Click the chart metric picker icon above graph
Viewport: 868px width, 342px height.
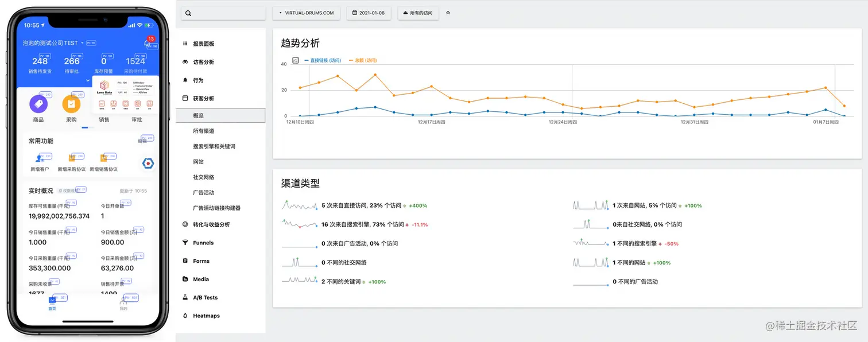tap(296, 60)
